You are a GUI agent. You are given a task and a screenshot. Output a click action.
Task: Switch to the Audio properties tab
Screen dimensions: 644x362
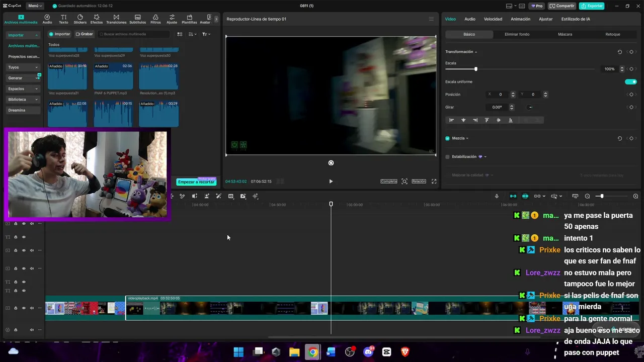click(469, 19)
